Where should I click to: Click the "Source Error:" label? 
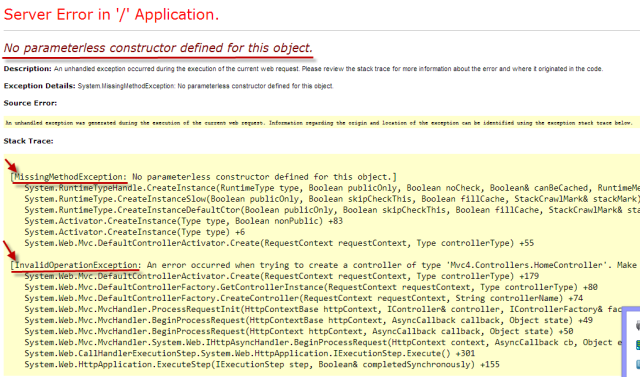30,103
